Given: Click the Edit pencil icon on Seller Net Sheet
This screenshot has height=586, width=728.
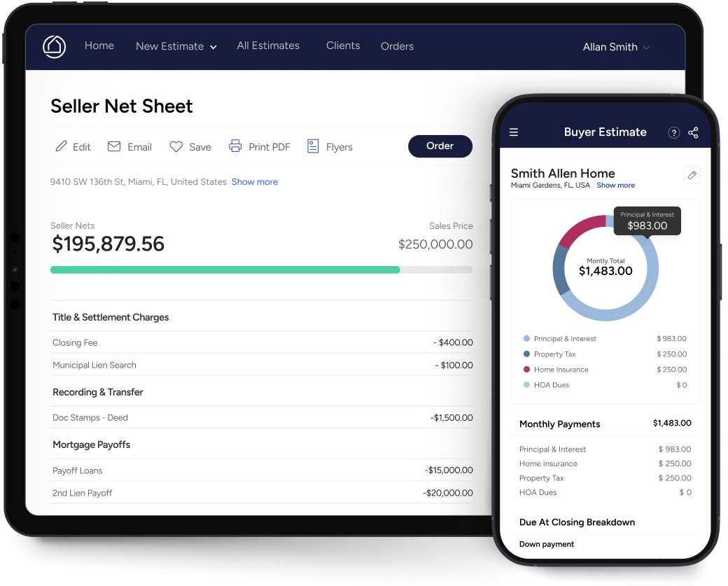Looking at the screenshot, I should (62, 146).
